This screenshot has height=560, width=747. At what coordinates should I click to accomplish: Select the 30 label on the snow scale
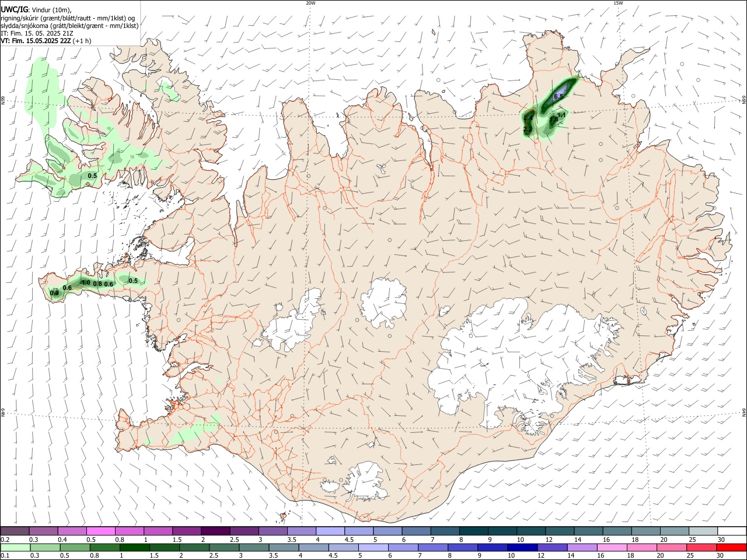click(721, 540)
